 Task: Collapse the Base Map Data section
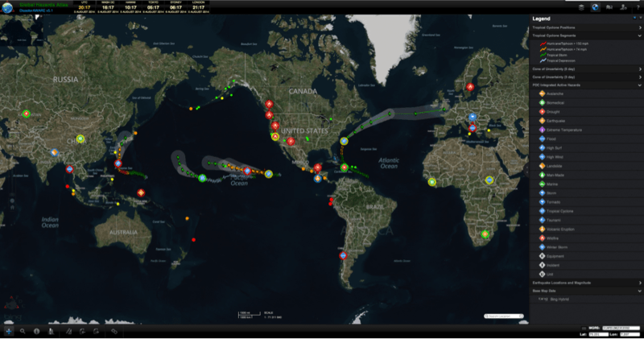click(x=640, y=290)
